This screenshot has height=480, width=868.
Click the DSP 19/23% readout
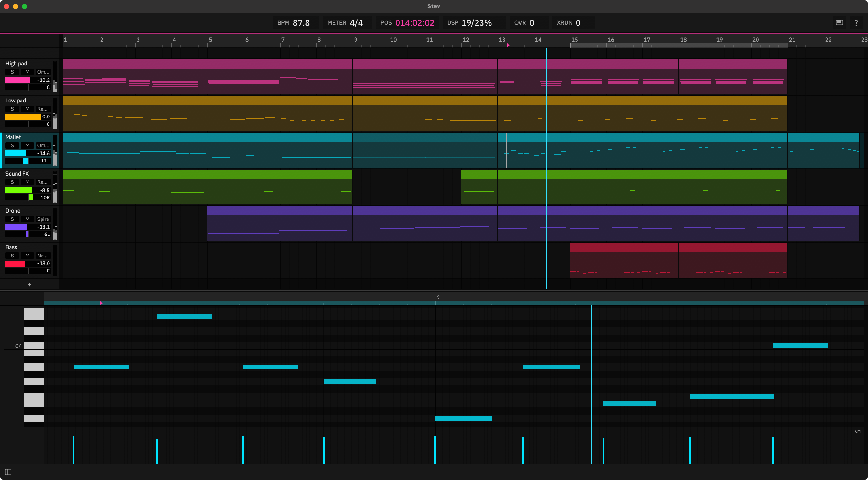(x=474, y=22)
